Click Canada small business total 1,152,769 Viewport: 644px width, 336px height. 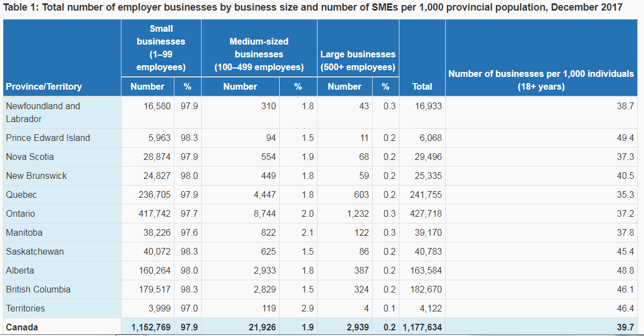coord(151,328)
